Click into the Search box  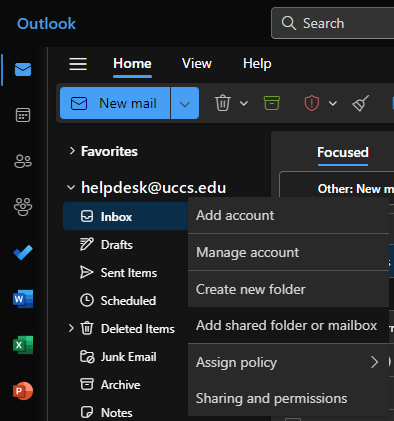pos(333,23)
